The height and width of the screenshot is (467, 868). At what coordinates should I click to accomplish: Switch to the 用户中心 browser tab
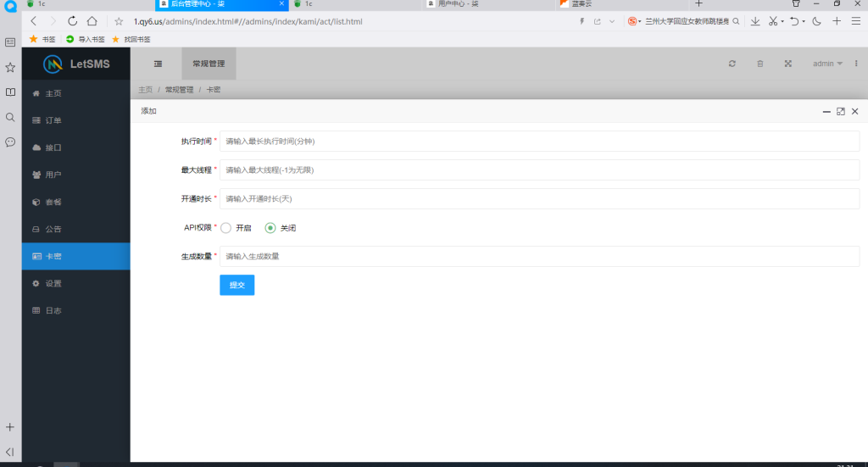[x=458, y=3]
